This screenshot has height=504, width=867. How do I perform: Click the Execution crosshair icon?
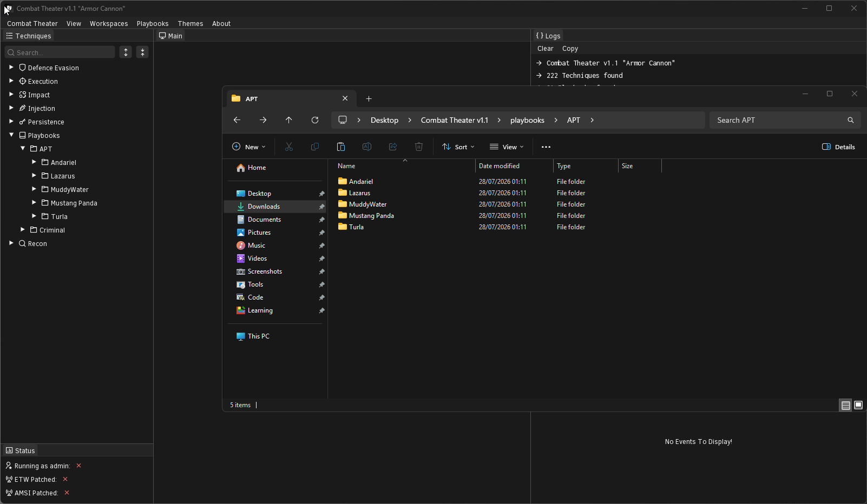point(22,81)
